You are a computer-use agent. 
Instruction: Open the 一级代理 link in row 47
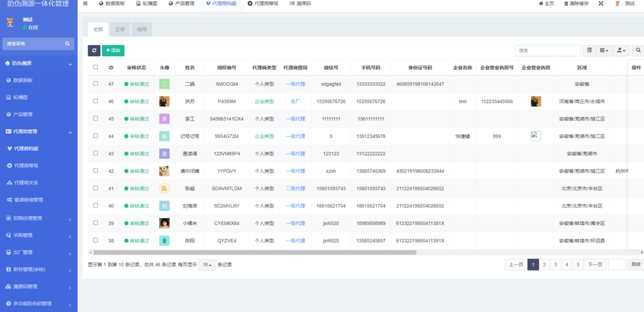(x=295, y=84)
